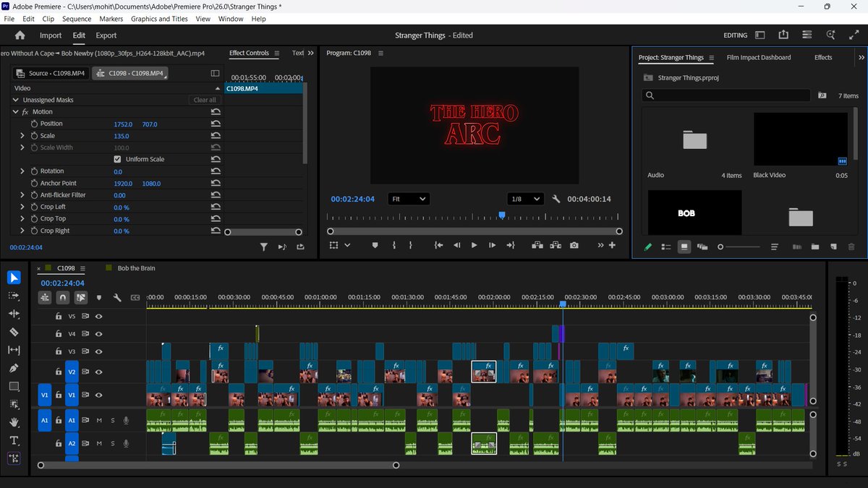Click the Extract button in Program monitor
The image size is (868, 488).
coord(556,245)
